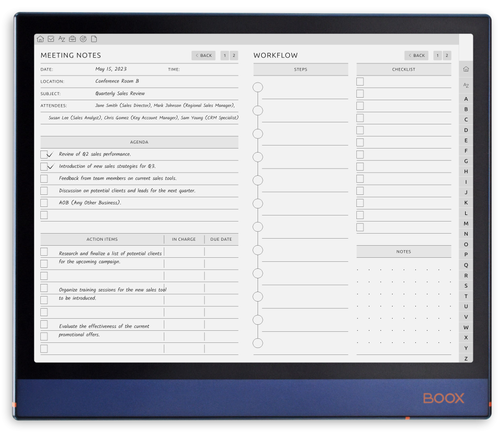Jump to letter B tab
Screen dimensions: 504x433
click(x=466, y=109)
